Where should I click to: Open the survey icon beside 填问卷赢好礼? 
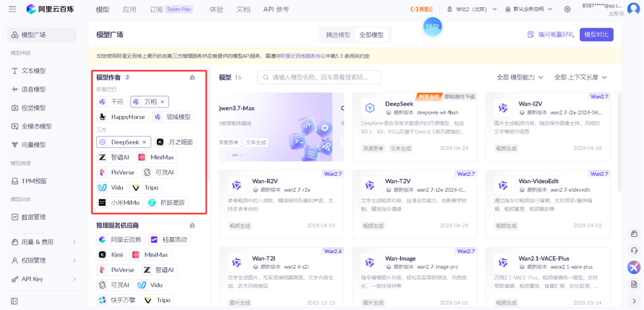pyautogui.click(x=531, y=35)
